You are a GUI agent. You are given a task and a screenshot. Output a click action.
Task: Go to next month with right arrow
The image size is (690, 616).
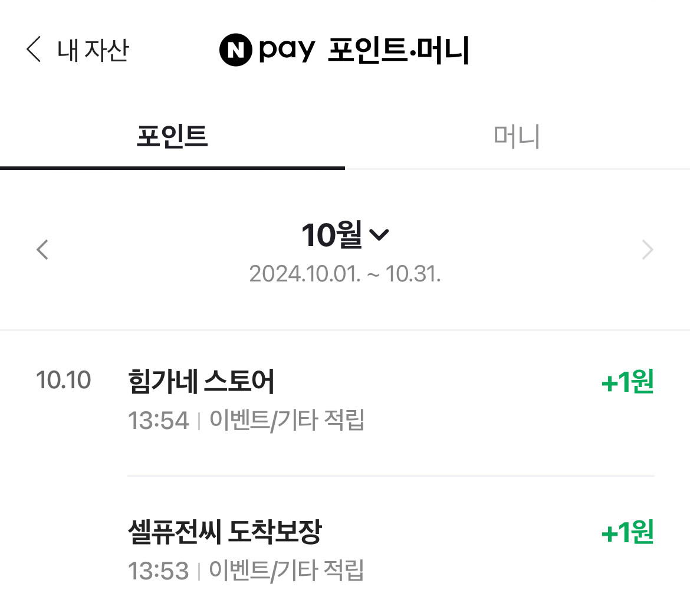(x=648, y=250)
